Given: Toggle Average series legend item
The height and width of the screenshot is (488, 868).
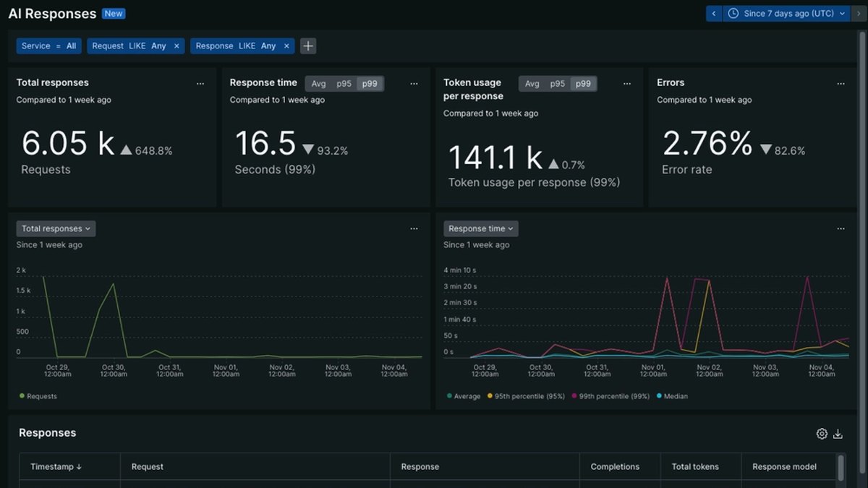Looking at the screenshot, I should click(x=464, y=396).
